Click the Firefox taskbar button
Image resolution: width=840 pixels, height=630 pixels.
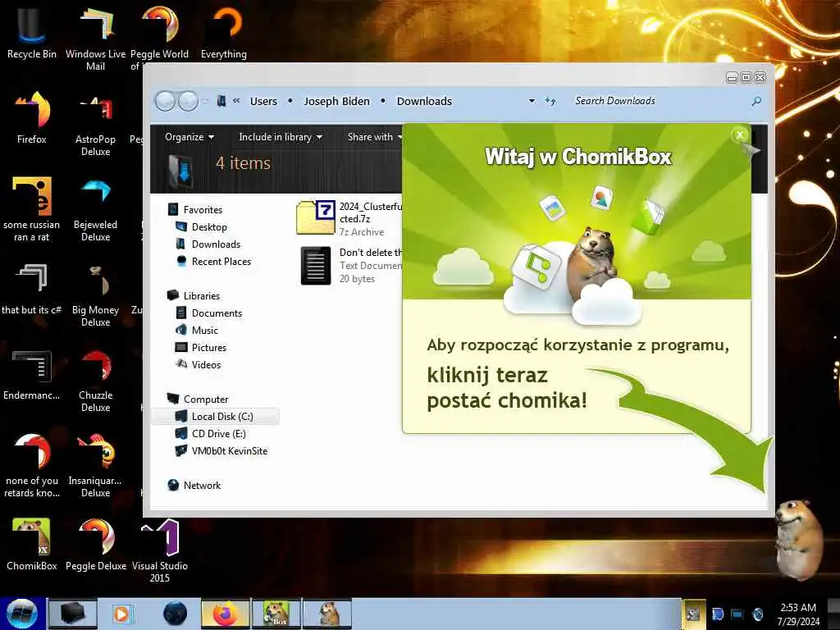[x=226, y=614]
